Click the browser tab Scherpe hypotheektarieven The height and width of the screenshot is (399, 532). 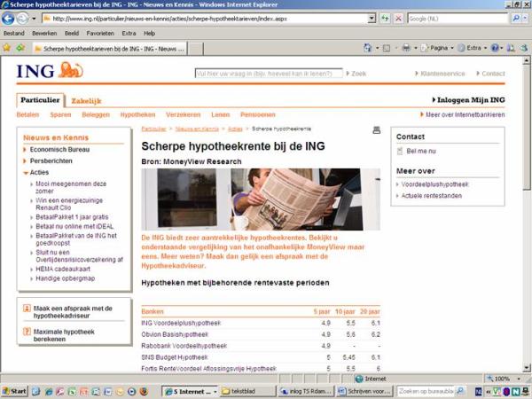click(x=110, y=49)
